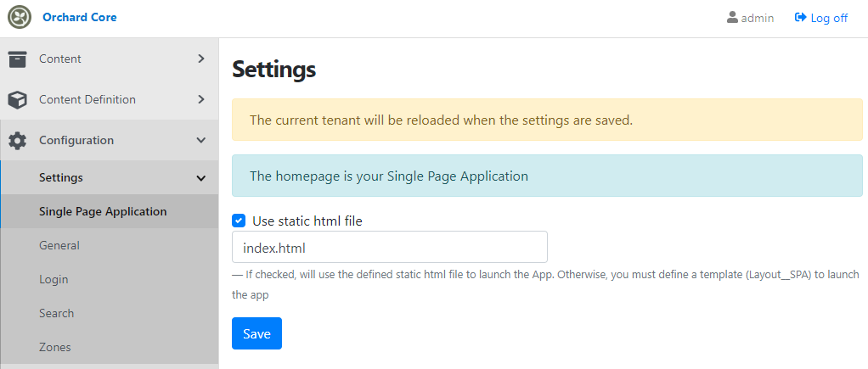The image size is (868, 369).
Task: Open the General settings item
Action: (59, 245)
